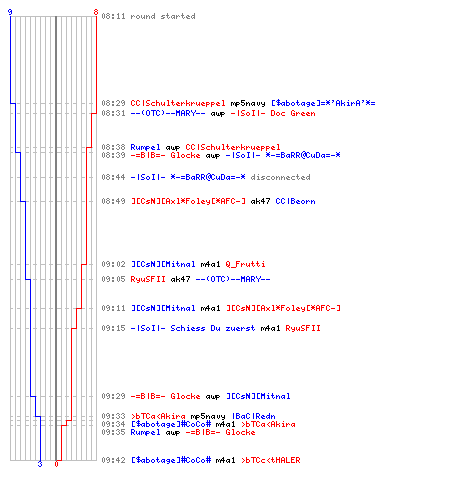Screen dimensions: 450x500
Task: Click red team start count 8
Action: 96,12
